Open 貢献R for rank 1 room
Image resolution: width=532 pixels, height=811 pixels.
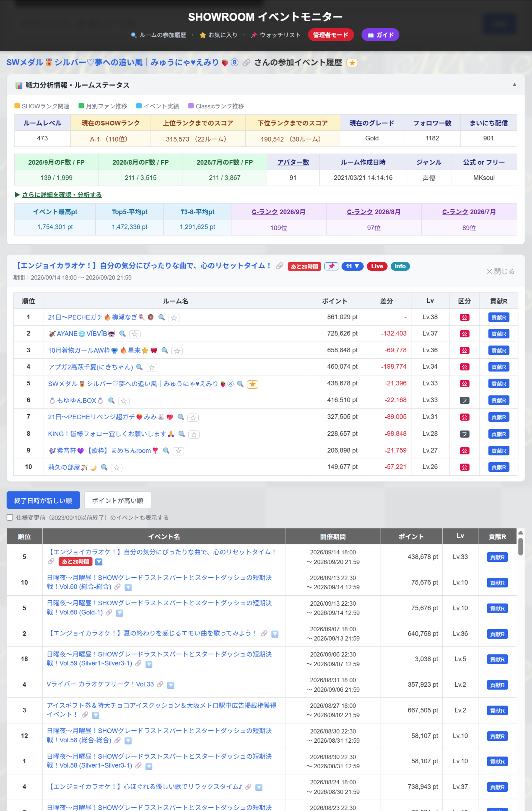click(499, 317)
